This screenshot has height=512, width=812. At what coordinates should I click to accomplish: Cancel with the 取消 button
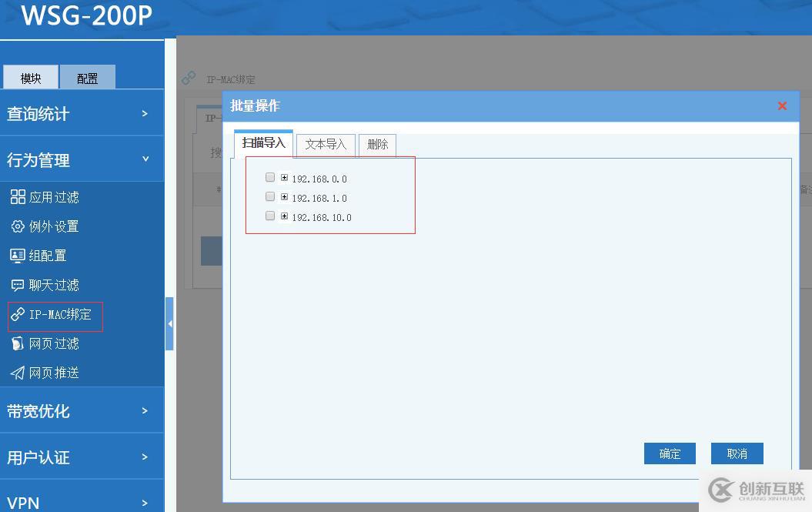[737, 453]
